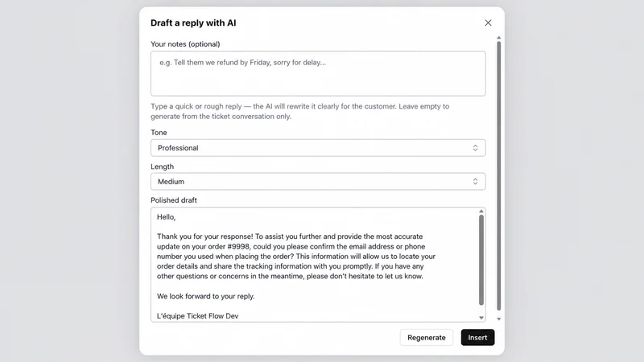The height and width of the screenshot is (362, 644).
Task: Click the help text about typing a rough reply
Action: [x=299, y=111]
